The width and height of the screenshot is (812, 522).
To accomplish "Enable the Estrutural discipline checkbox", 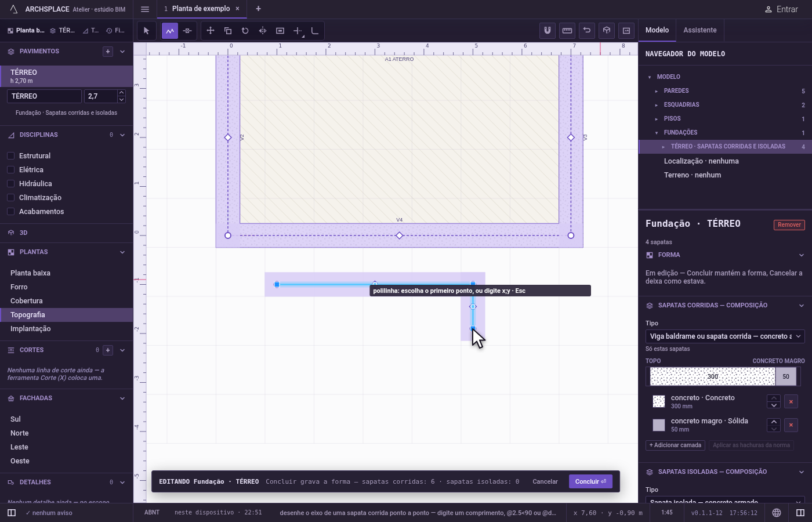I will pyautogui.click(x=10, y=156).
